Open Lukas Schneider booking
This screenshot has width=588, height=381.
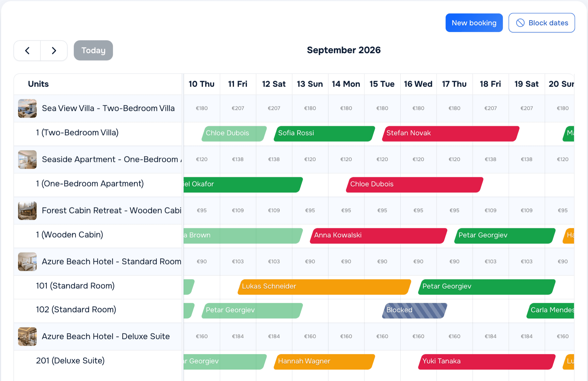pos(324,286)
